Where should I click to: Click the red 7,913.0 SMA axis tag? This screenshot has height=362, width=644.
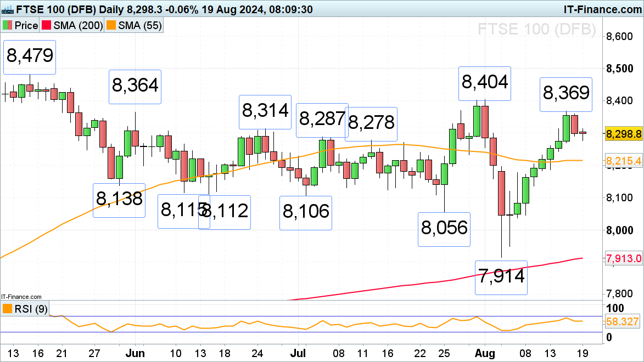tap(624, 259)
